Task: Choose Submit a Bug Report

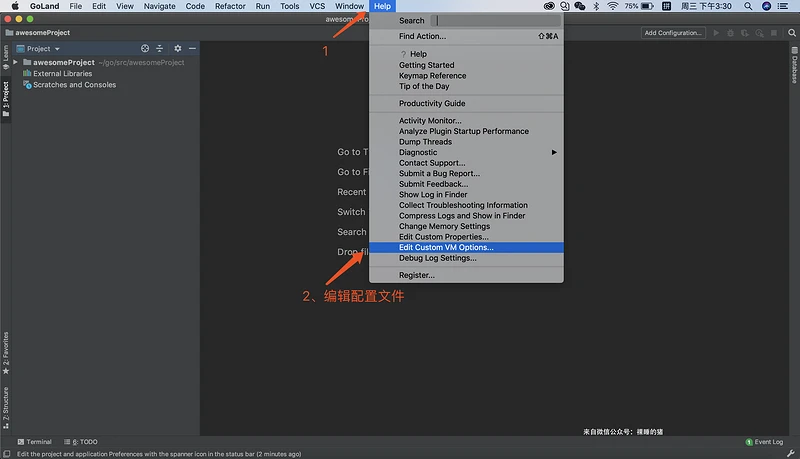Action: 466,173
